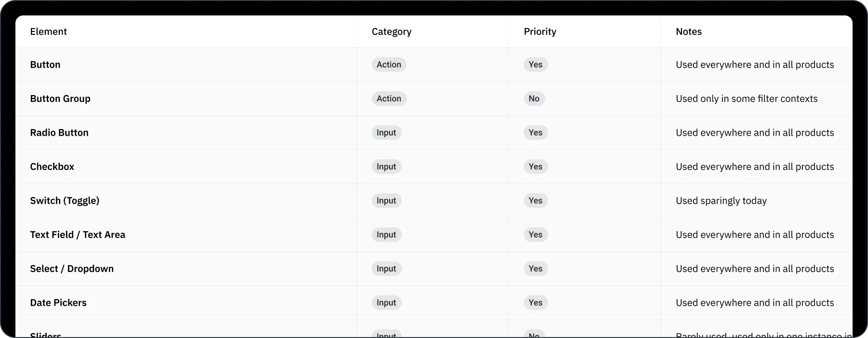Click the 'Used sparingly today' note
This screenshot has height=338, width=868.
[x=721, y=201]
